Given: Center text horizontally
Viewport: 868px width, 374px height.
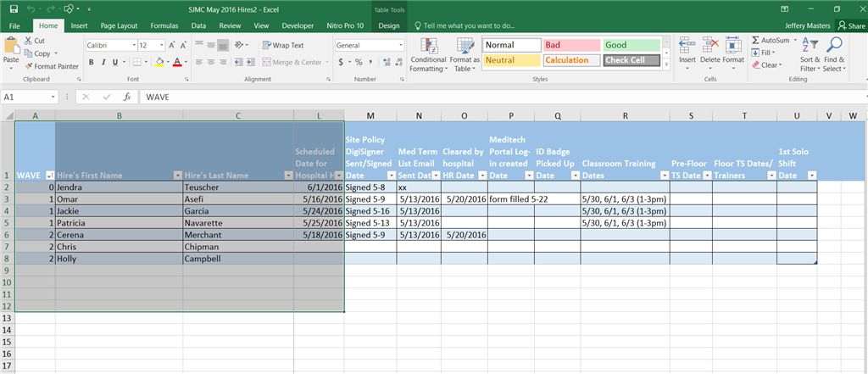Looking at the screenshot, I should pyautogui.click(x=211, y=62).
